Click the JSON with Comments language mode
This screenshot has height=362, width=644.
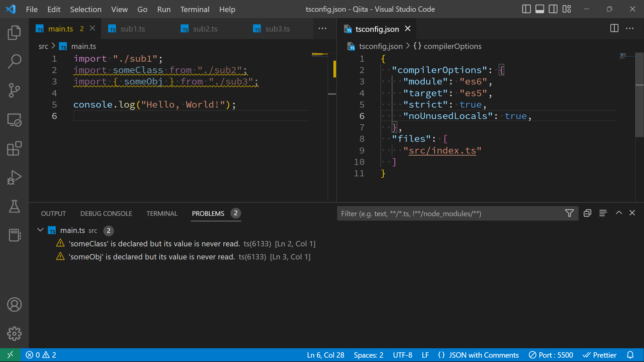coord(483,355)
